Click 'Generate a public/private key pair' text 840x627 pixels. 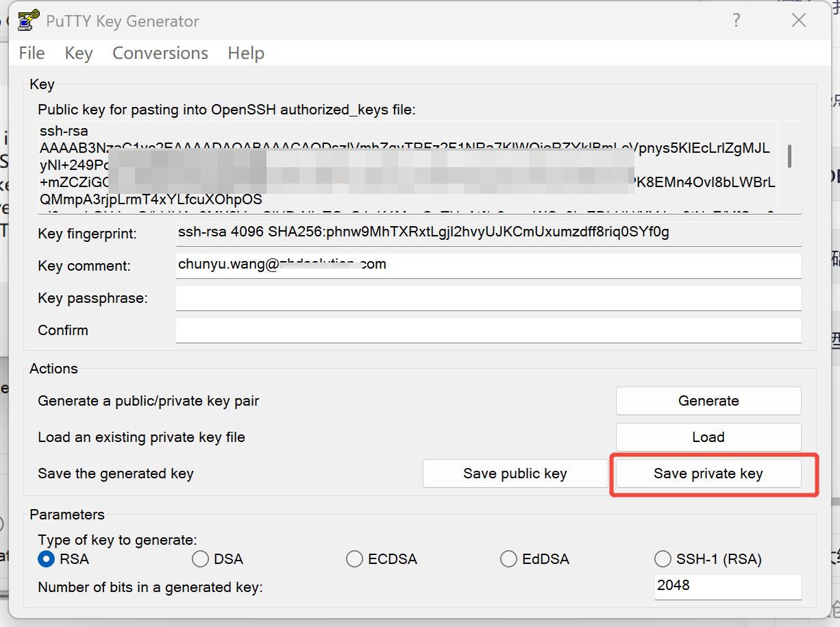tap(149, 401)
